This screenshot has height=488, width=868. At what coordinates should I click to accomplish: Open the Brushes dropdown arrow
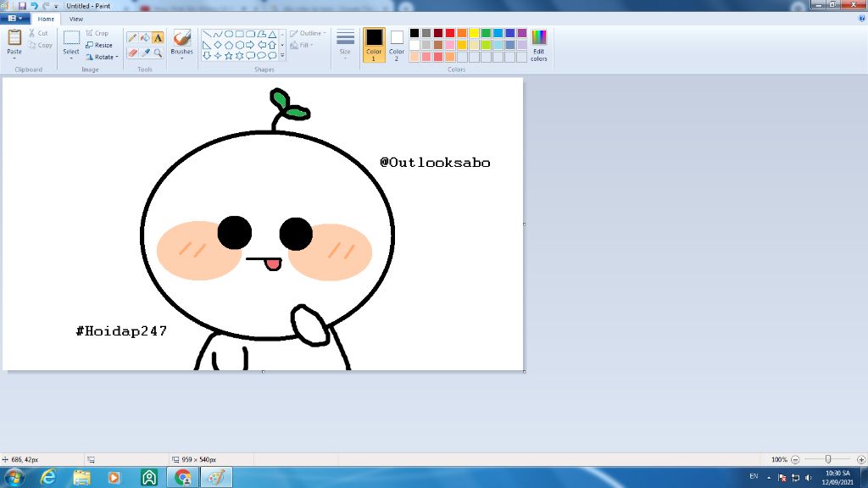(x=181, y=58)
